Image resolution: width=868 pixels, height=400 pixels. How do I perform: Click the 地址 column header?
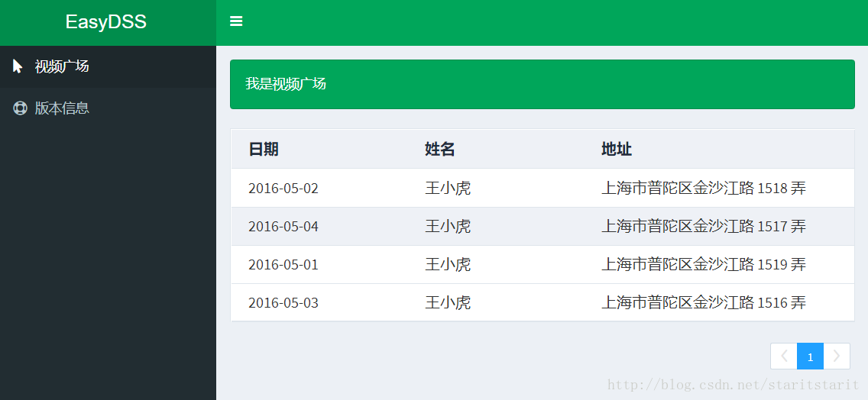tap(617, 149)
